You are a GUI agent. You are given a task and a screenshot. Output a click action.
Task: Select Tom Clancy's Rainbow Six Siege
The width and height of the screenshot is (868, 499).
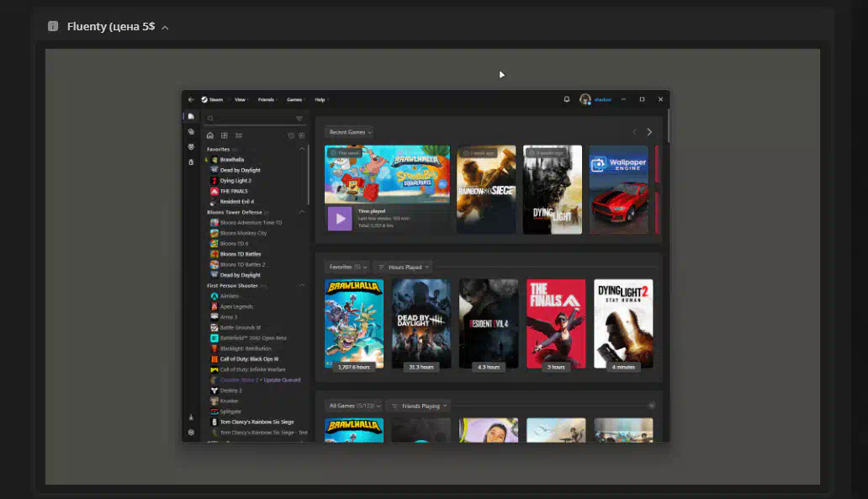pyautogui.click(x=256, y=422)
